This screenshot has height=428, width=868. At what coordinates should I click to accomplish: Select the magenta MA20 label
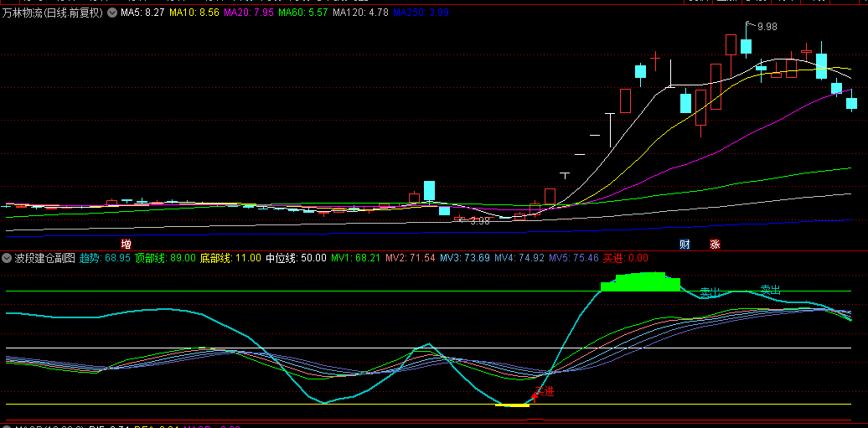click(x=248, y=13)
